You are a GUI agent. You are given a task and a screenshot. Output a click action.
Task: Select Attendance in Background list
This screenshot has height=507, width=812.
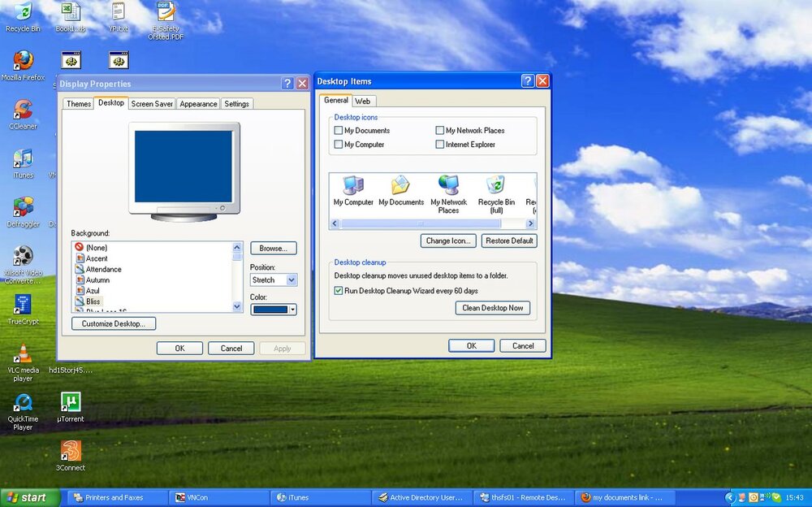tap(98, 269)
